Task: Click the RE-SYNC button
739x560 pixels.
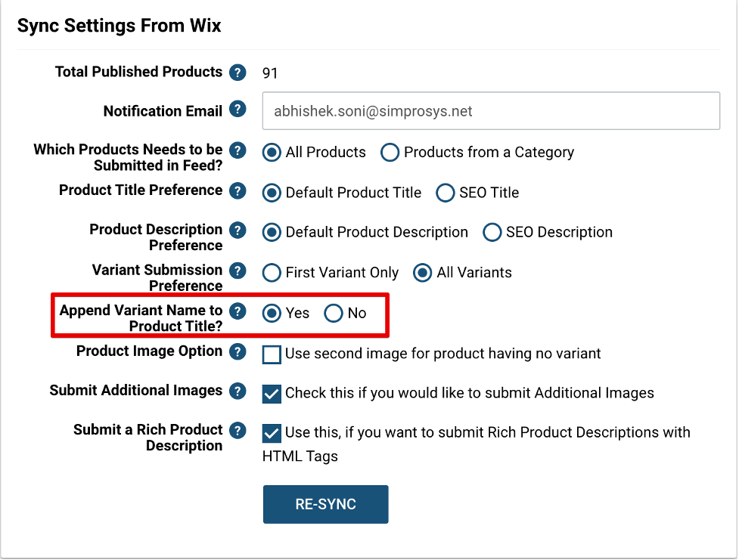Action: click(x=326, y=504)
